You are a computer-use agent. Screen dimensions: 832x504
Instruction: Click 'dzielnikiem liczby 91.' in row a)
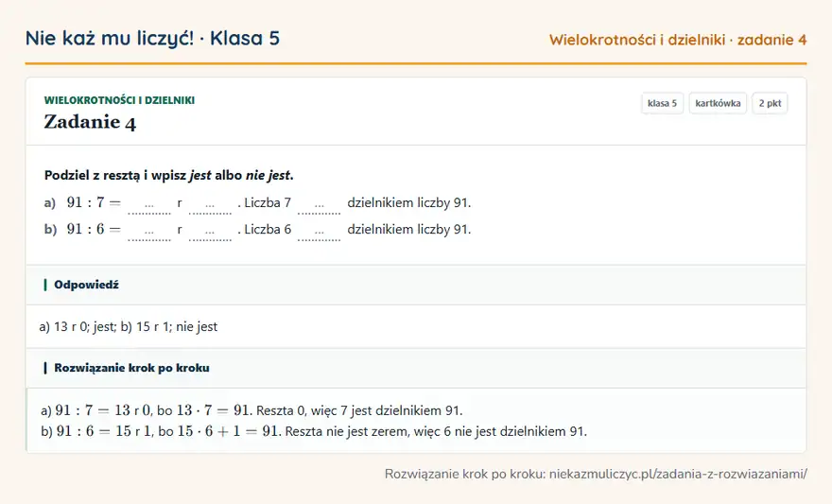[409, 202]
